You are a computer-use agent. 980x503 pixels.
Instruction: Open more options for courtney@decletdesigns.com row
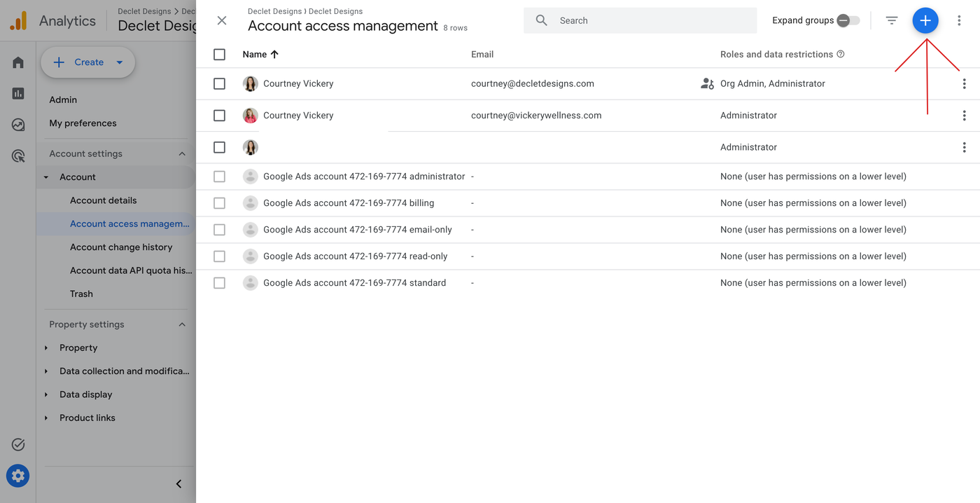(x=964, y=84)
